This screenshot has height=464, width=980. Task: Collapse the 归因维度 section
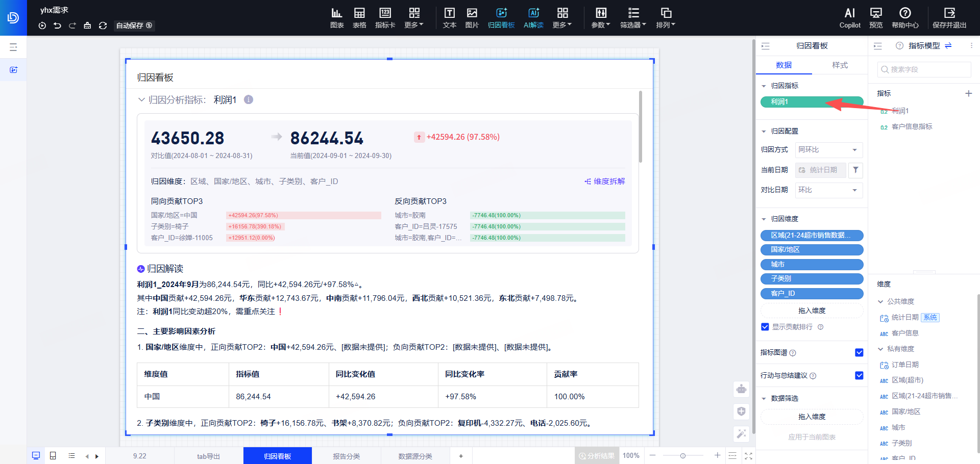tap(764, 219)
